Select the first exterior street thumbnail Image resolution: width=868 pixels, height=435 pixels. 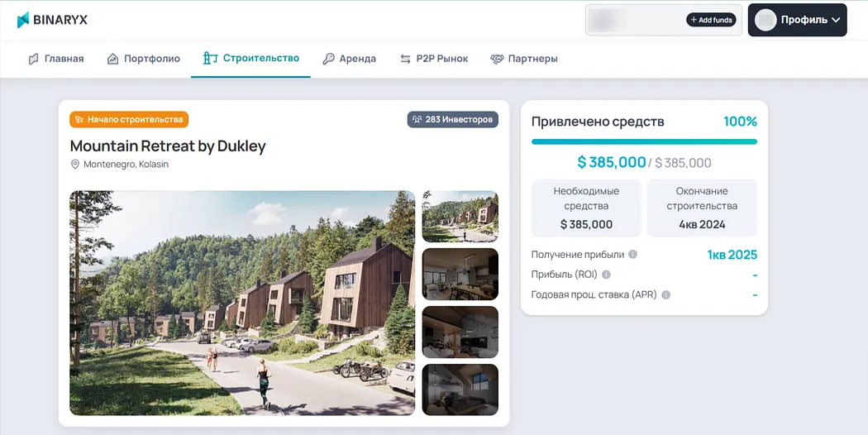click(x=460, y=217)
